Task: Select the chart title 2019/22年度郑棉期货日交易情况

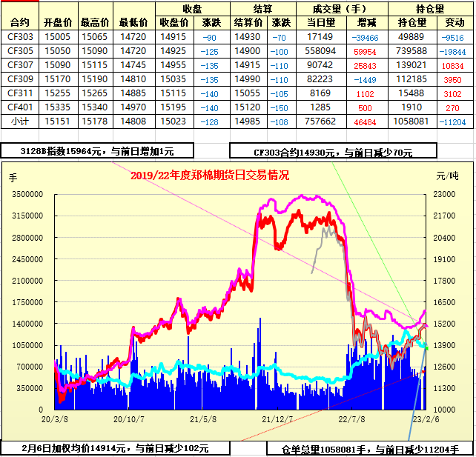Action: click(x=210, y=176)
